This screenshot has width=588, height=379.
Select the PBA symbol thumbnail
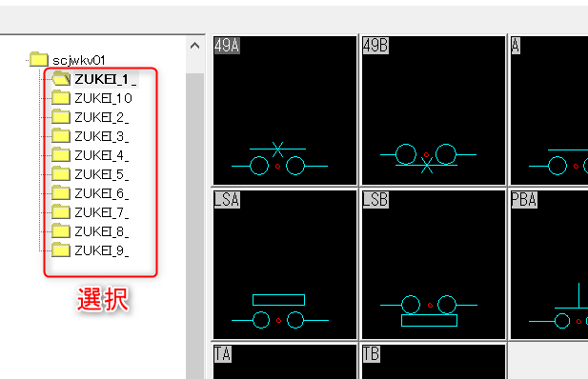click(x=549, y=265)
